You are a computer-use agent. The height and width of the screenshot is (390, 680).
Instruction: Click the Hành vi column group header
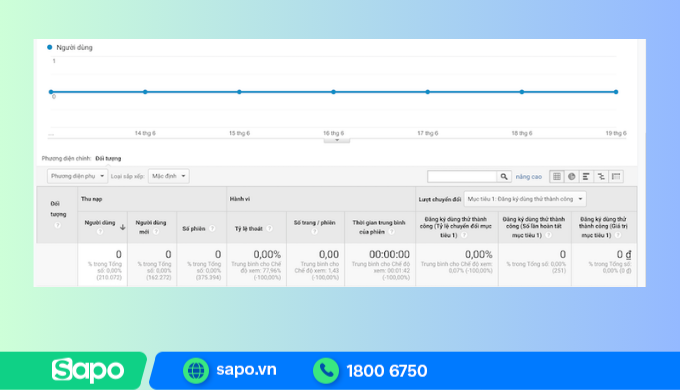240,199
